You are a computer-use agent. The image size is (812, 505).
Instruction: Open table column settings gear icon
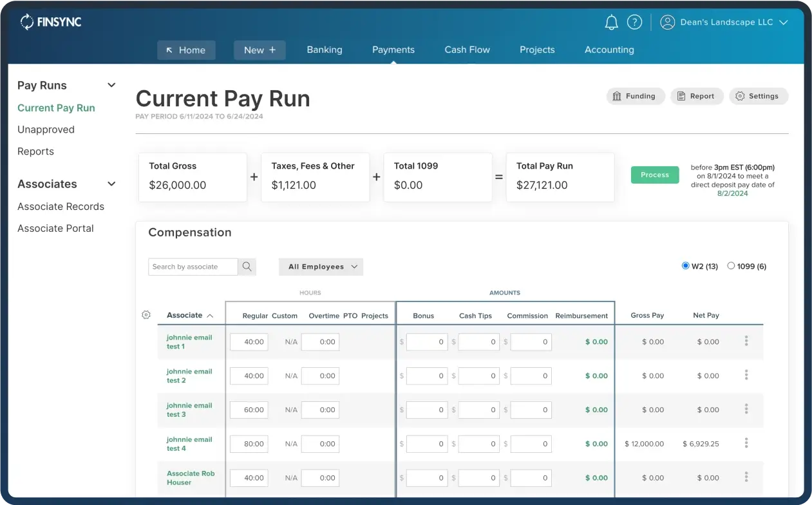click(146, 315)
